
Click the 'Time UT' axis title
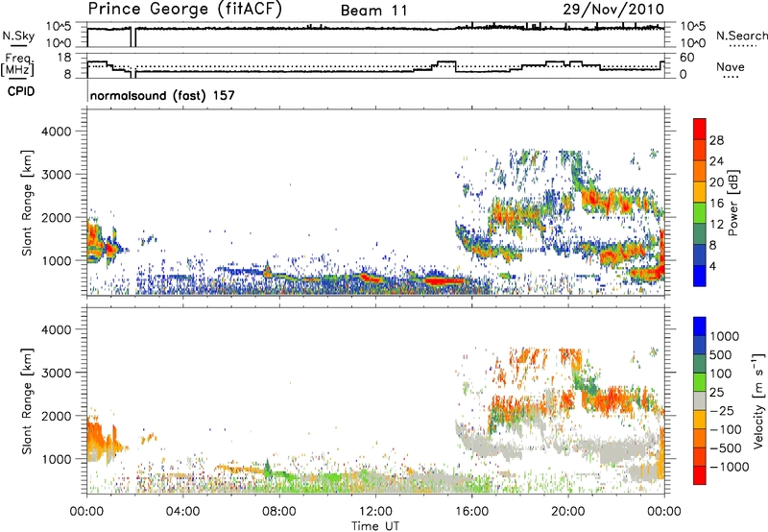coord(375,526)
